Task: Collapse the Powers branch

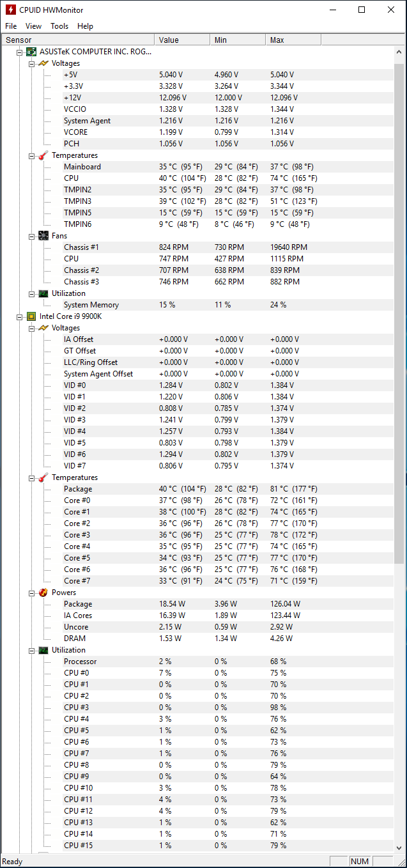Action: 32,593
